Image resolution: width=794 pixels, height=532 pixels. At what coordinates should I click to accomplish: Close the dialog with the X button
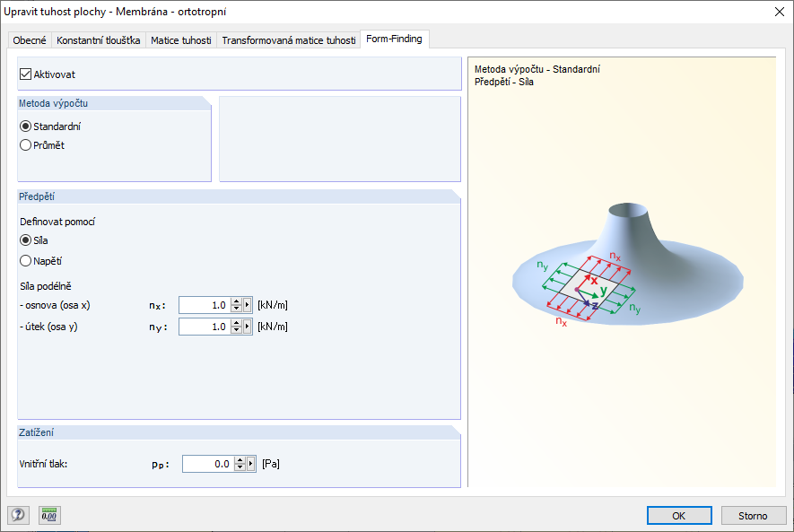click(777, 12)
